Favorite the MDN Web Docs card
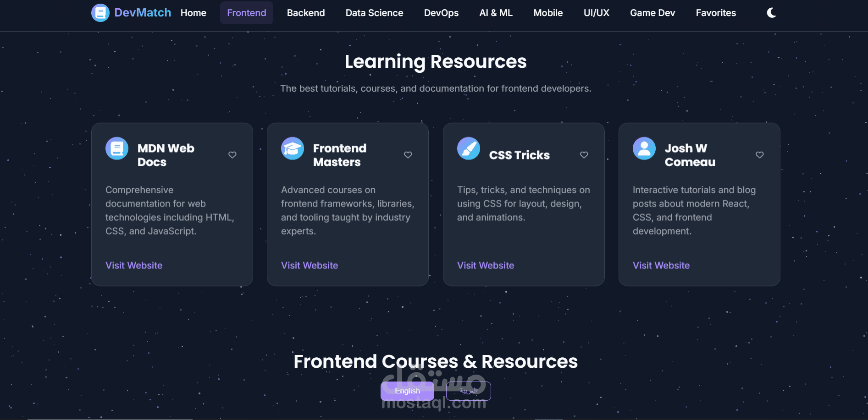The height and width of the screenshot is (420, 868). pyautogui.click(x=232, y=155)
